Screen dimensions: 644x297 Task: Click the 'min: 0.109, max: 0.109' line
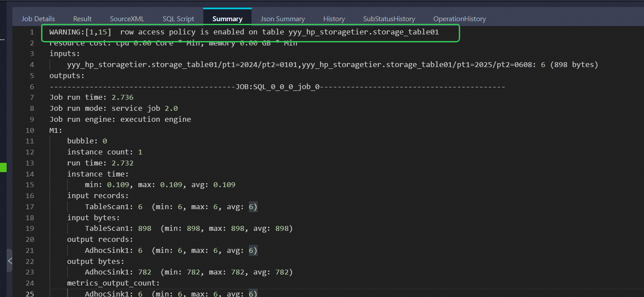point(160,185)
